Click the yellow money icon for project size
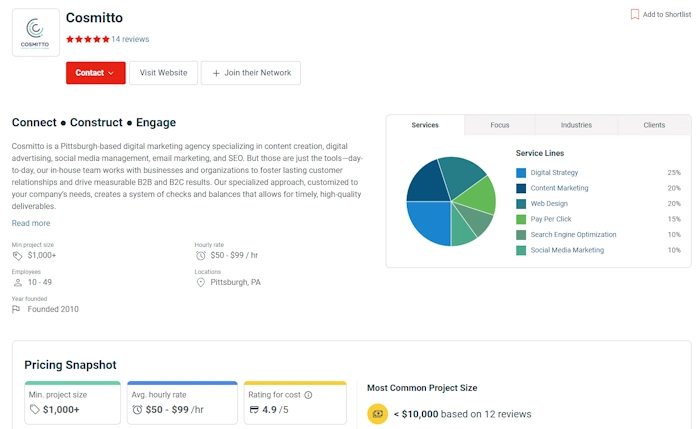This screenshot has width=700, height=429. click(x=378, y=414)
